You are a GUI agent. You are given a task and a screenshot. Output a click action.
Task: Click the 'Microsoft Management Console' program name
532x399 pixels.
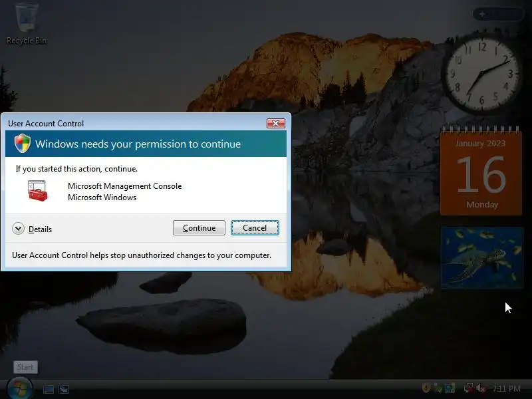(x=124, y=186)
